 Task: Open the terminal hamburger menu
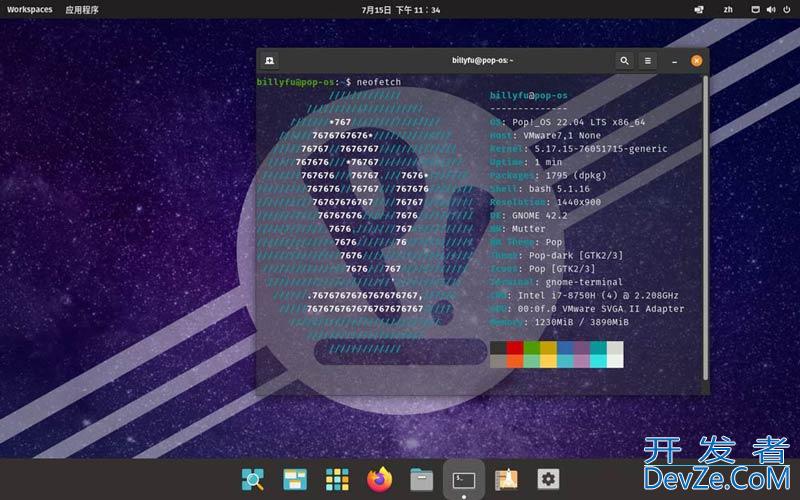[x=647, y=61]
